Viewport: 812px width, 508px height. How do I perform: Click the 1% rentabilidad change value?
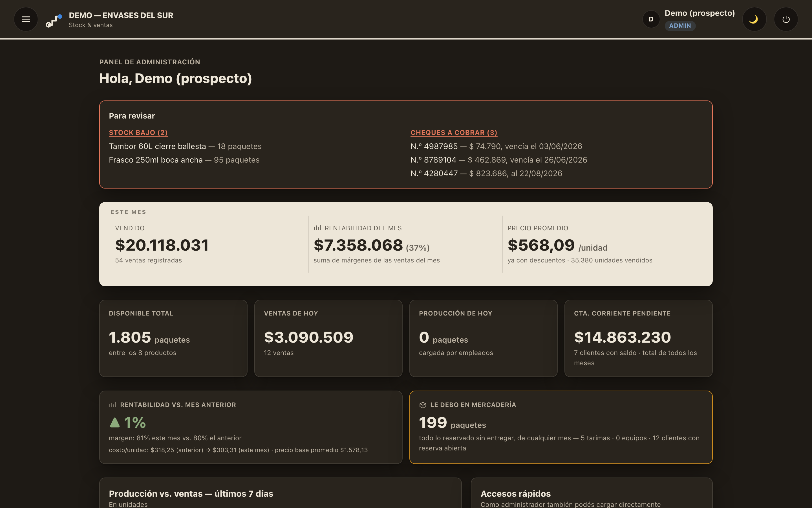point(135,423)
